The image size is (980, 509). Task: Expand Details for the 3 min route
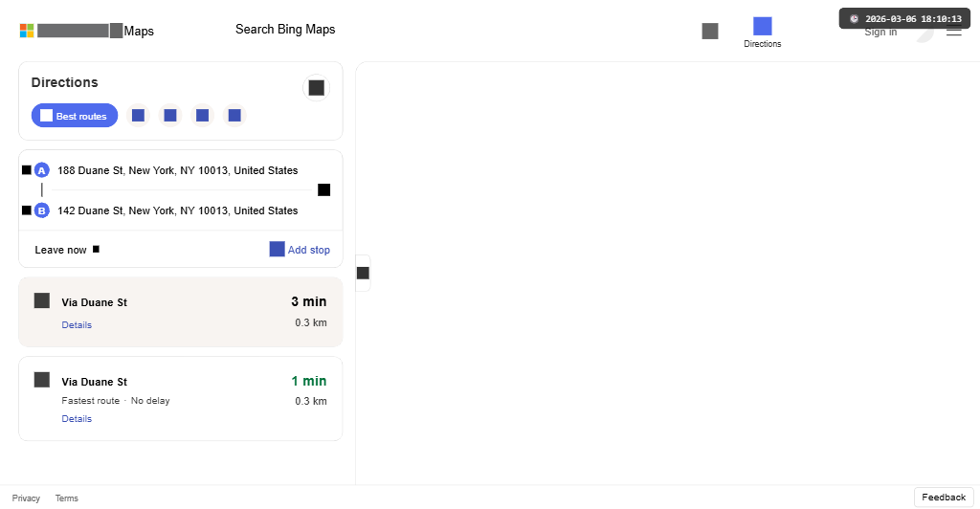tap(77, 325)
